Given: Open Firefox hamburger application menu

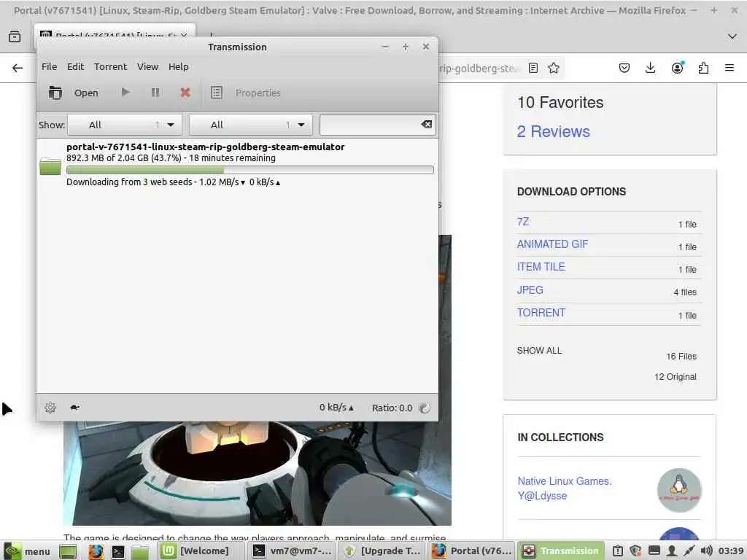Looking at the screenshot, I should point(729,68).
